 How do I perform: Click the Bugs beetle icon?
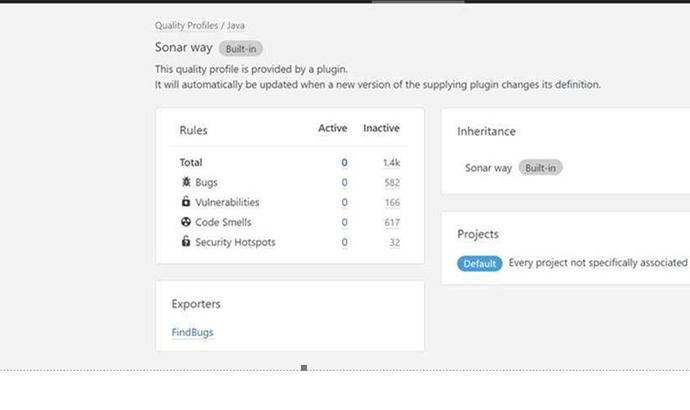pos(186,182)
